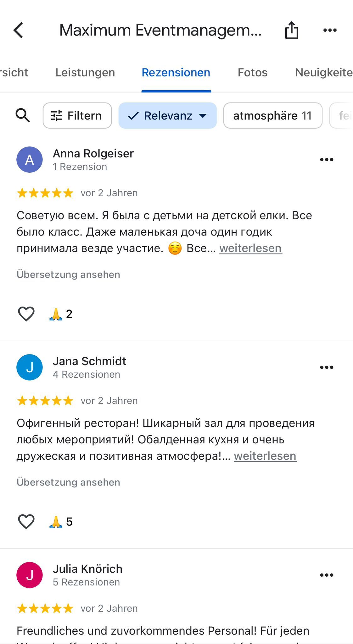Open options for Julia Knörich's review
The height and width of the screenshot is (644, 353).
(327, 575)
